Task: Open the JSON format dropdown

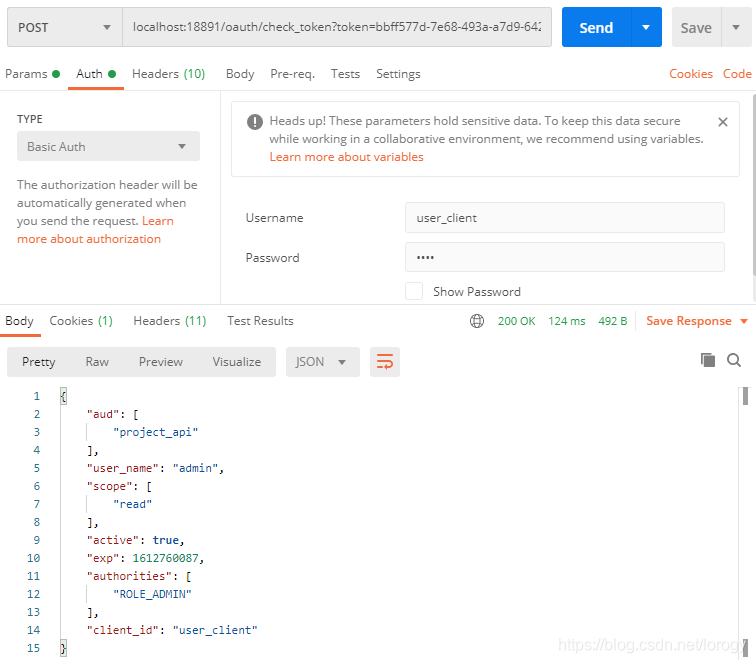Action: pos(323,362)
